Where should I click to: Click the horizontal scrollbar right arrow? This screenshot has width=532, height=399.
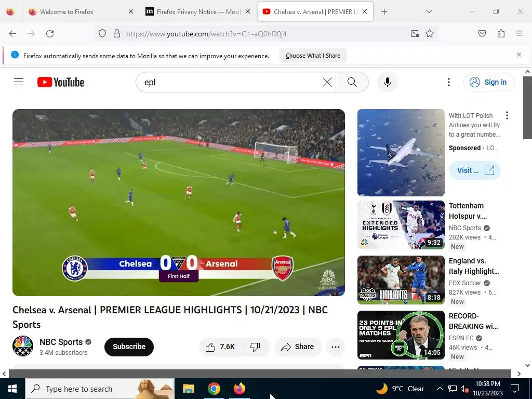(x=519, y=374)
